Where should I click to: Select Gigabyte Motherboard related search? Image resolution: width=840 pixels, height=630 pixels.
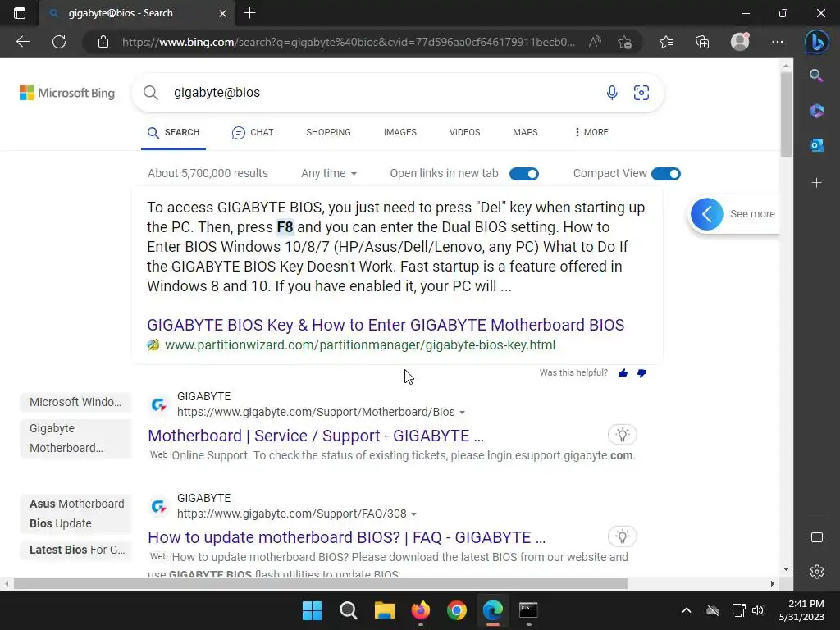(75, 438)
